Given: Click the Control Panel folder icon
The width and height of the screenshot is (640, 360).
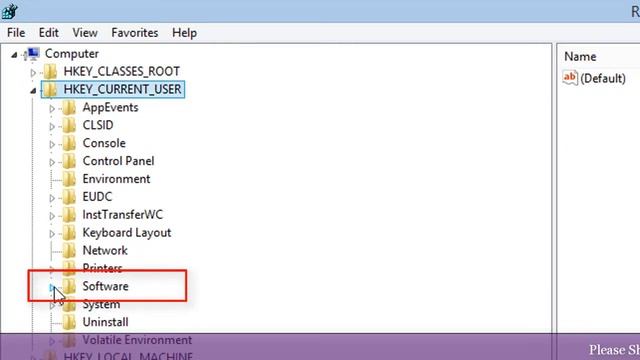Looking at the screenshot, I should click(x=69, y=161).
